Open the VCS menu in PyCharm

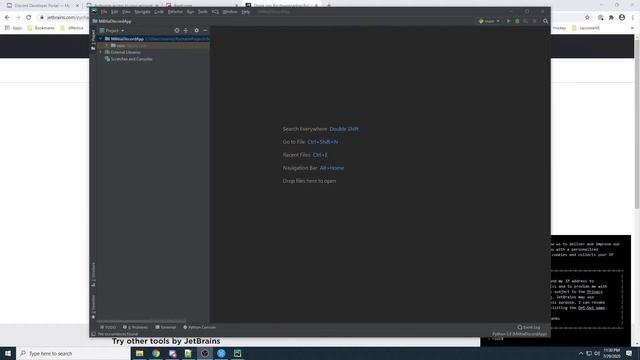(215, 12)
